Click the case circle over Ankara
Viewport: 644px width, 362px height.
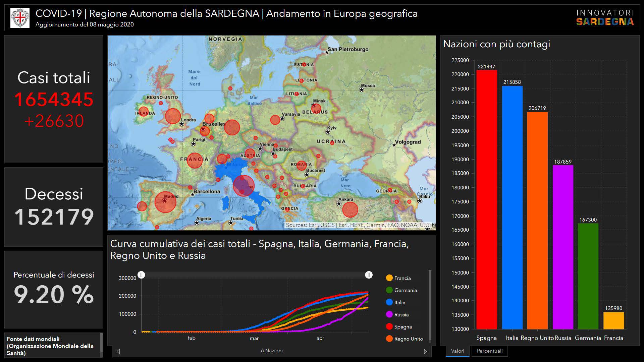tap(350, 209)
